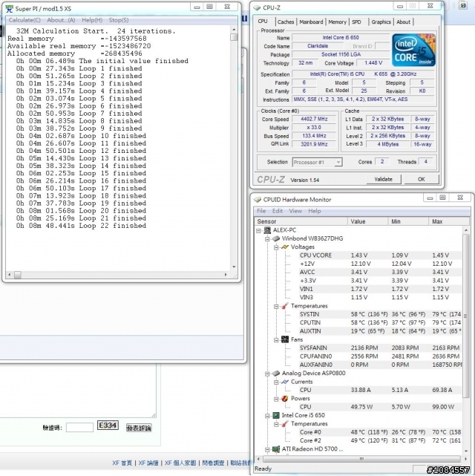Click the Fans icon in Hardware Monitor
Image resolution: width=475 pixels, height=476 pixels.
point(285,339)
